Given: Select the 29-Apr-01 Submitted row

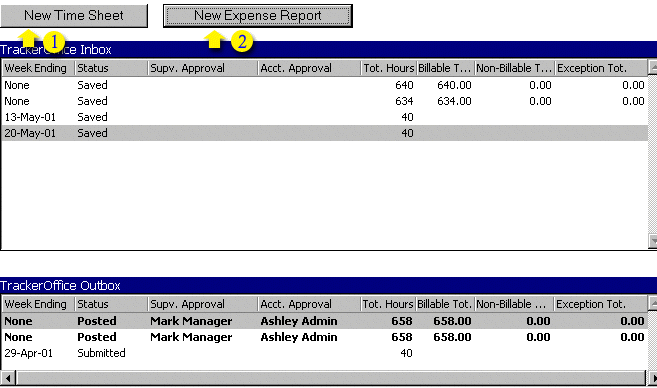Looking at the screenshot, I should 325,353.
